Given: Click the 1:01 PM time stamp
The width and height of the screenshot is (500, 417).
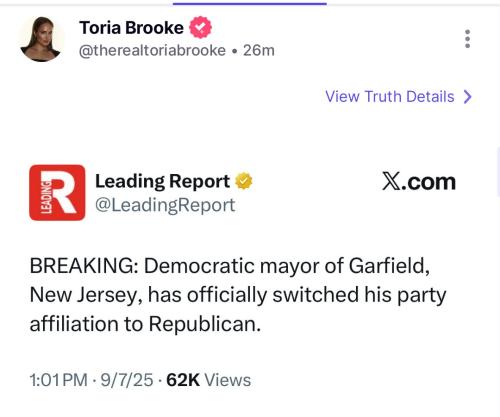Looking at the screenshot, I should point(58,380).
